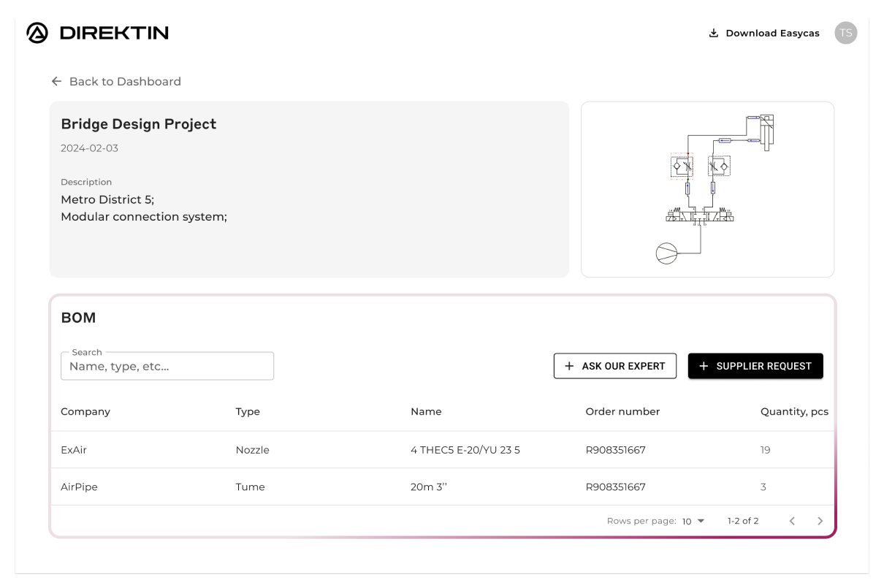Image resolution: width=884 pixels, height=588 pixels.
Task: Click the ASK OUR EXPERT button
Action: coord(615,366)
